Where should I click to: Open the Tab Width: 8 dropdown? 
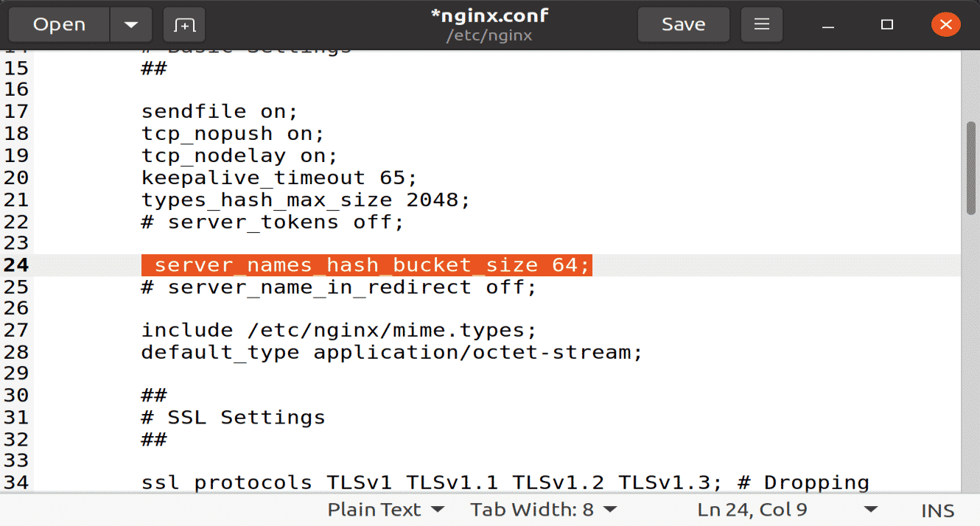tap(542, 509)
